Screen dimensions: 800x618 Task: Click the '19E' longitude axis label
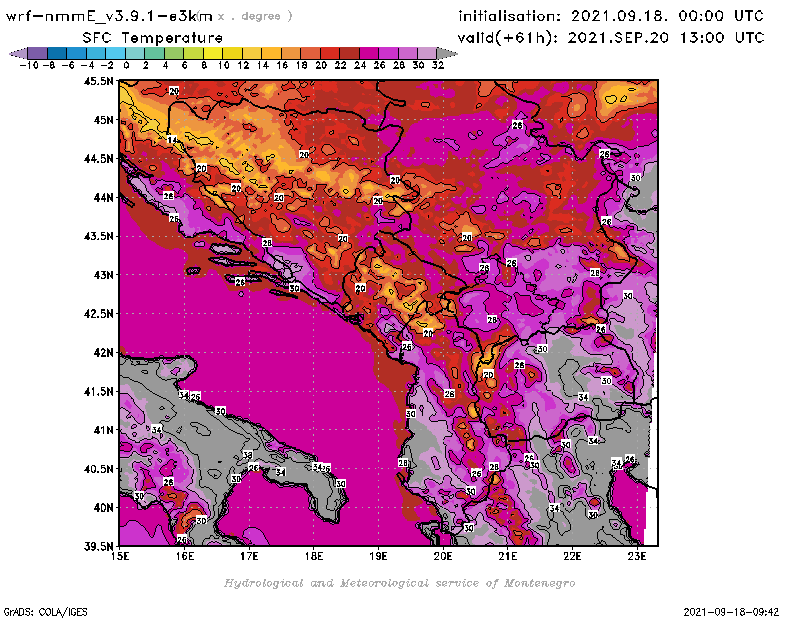[x=378, y=556]
